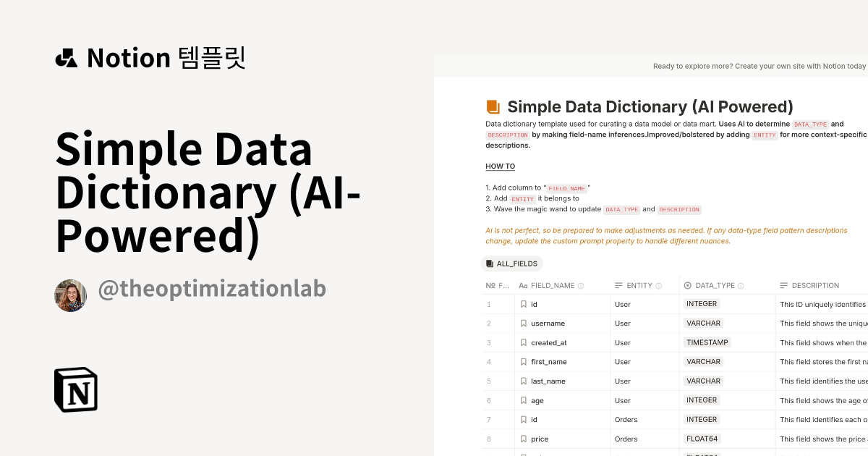The width and height of the screenshot is (868, 456).
Task: Open the DATA_TYPE select icon in the header
Action: pos(686,285)
